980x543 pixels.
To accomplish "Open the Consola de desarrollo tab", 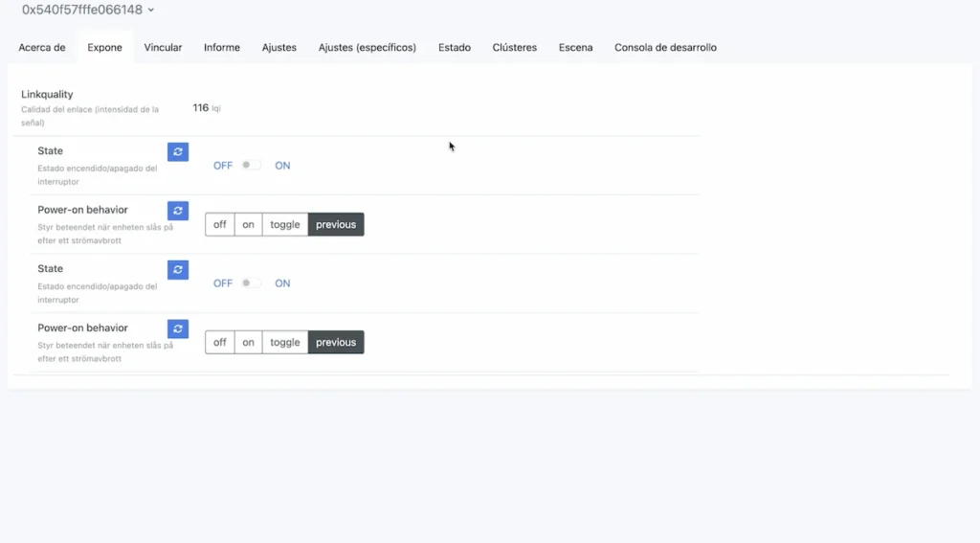I will tap(665, 48).
